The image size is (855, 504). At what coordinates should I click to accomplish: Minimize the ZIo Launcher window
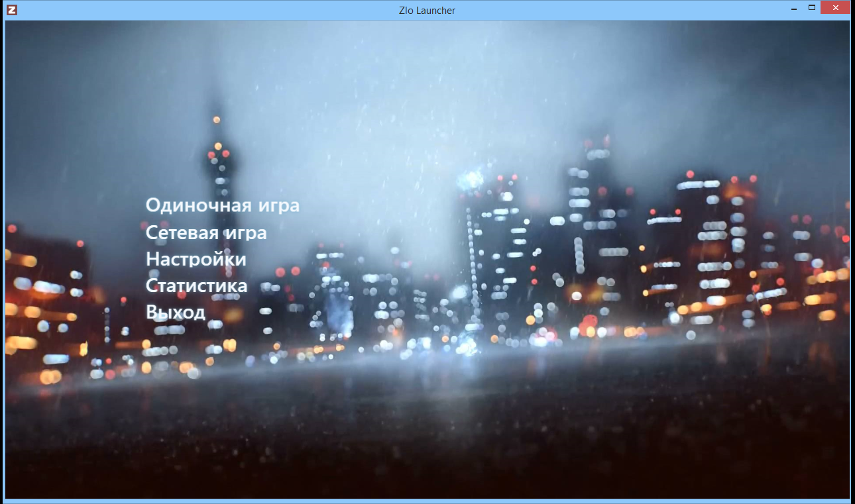pyautogui.click(x=793, y=7)
